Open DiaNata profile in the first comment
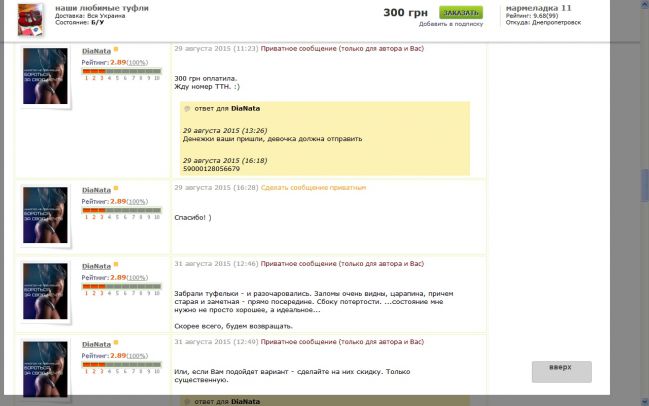 pyautogui.click(x=96, y=49)
